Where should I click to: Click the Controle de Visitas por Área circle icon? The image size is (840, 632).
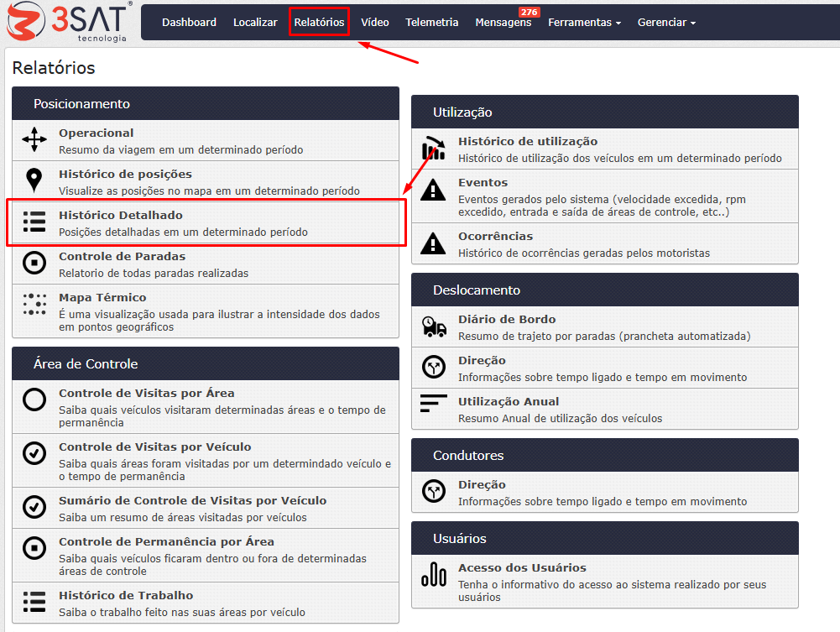(x=34, y=400)
